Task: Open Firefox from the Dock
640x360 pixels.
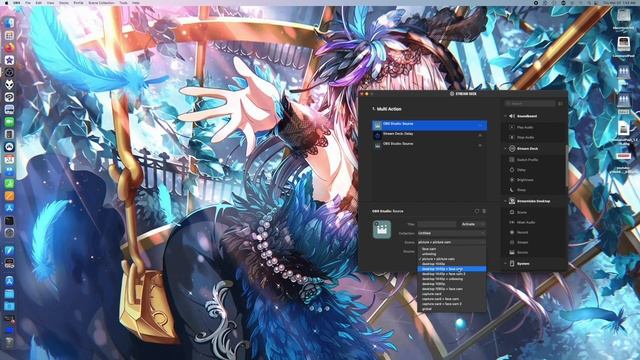Action: click(x=9, y=47)
